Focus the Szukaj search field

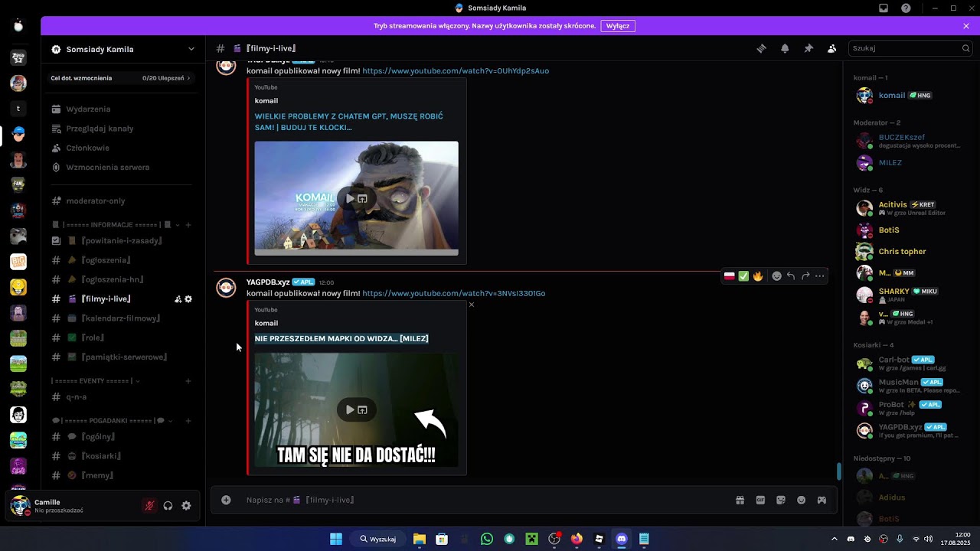[x=911, y=48]
